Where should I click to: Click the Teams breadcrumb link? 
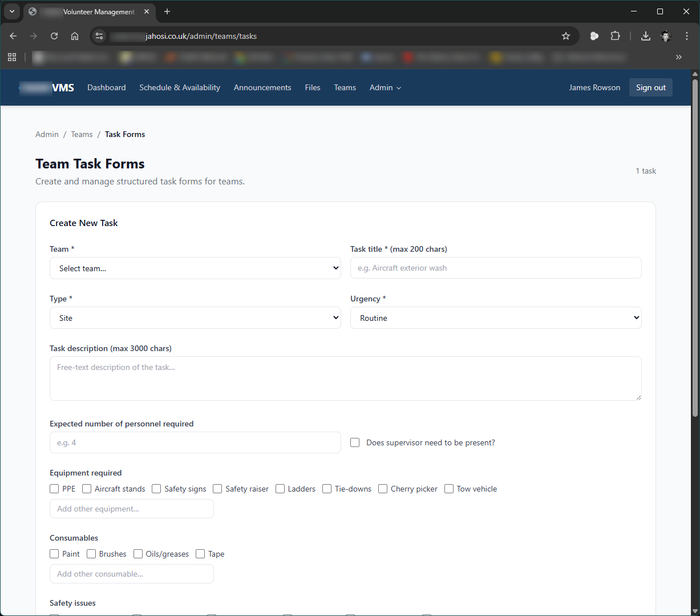tap(82, 134)
